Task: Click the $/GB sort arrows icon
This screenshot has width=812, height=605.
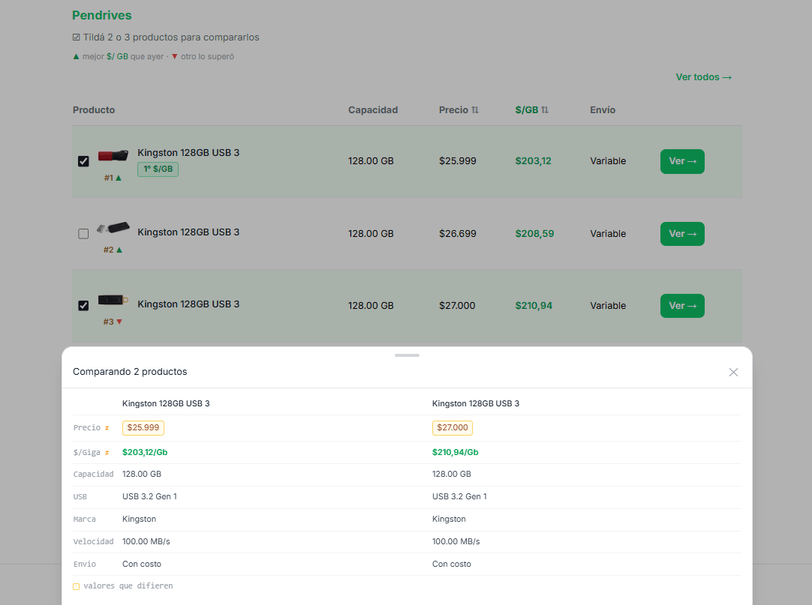Action: pos(545,110)
